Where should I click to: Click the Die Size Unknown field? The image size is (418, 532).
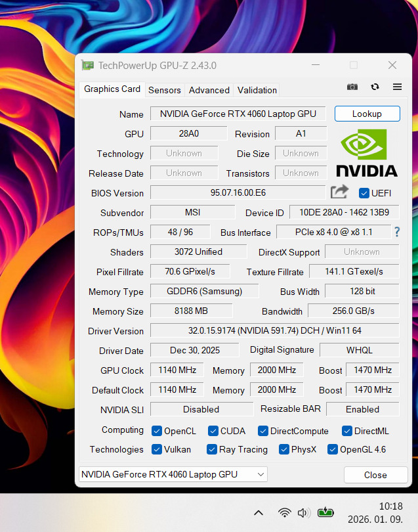tap(301, 153)
